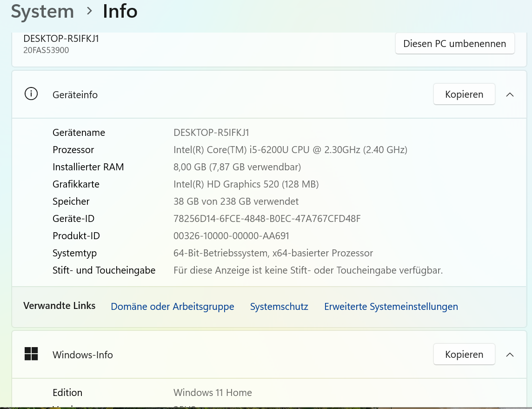Click the Installierter RAM label
The image size is (532, 409).
[88, 167]
